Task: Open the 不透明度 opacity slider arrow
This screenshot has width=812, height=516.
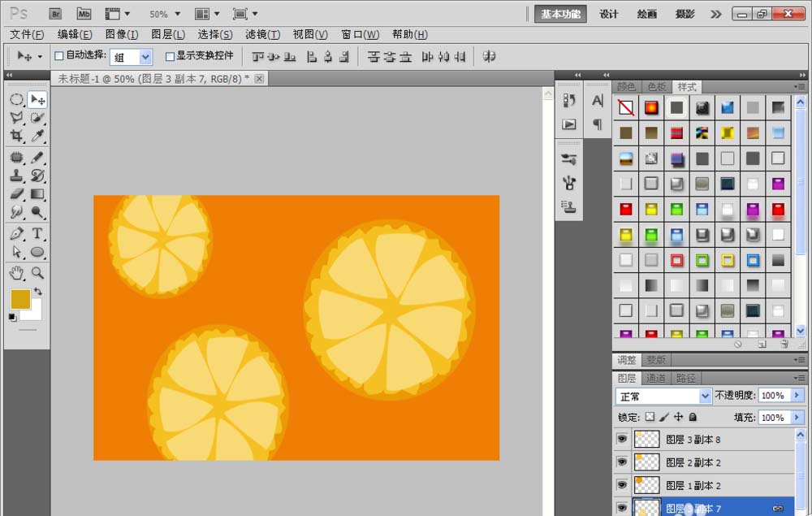Action: (x=797, y=396)
